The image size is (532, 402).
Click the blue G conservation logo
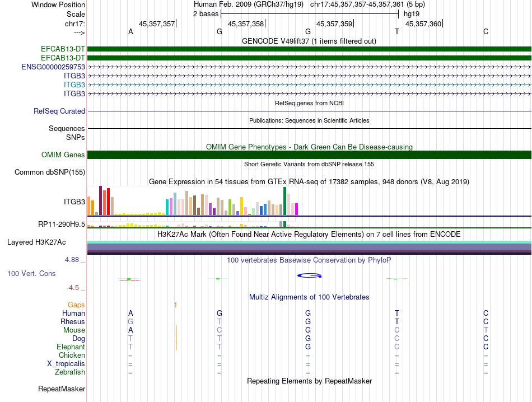tap(309, 276)
